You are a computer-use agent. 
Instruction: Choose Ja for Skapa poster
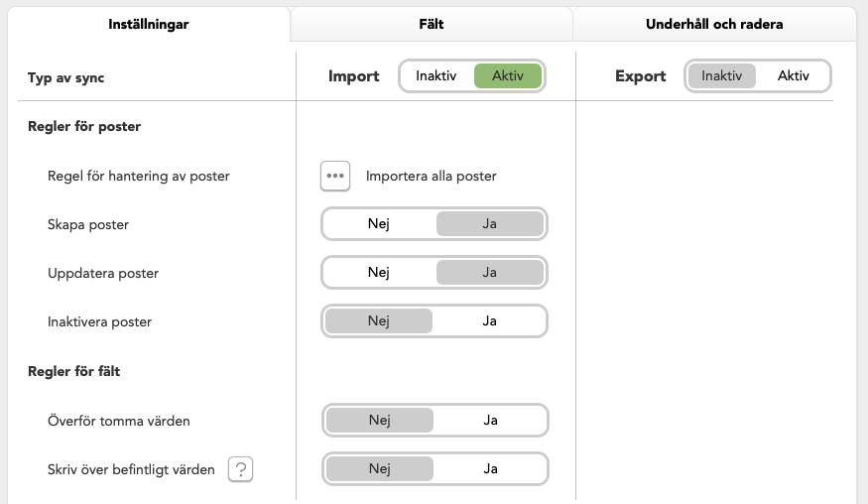[489, 224]
